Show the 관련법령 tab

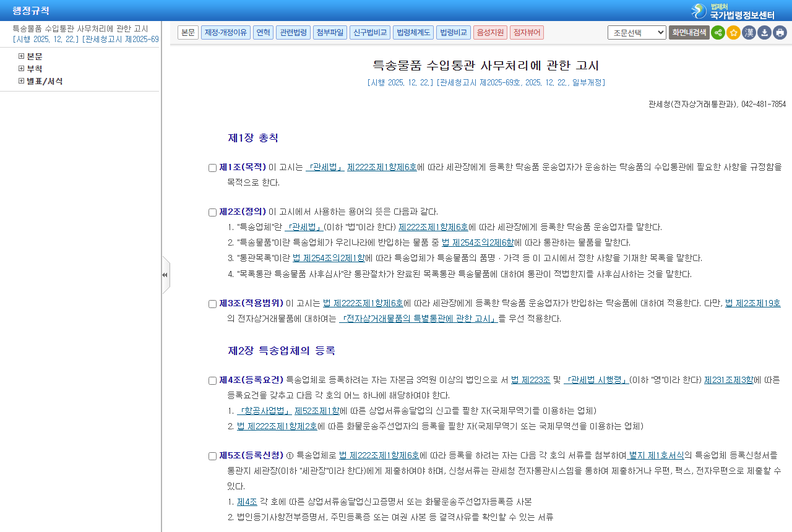(293, 33)
